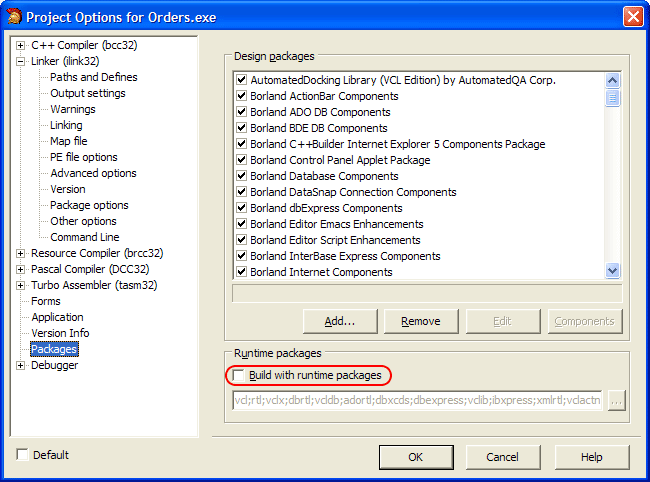The image size is (650, 482).
Task: Enable Build with runtime packages
Action: click(240, 375)
